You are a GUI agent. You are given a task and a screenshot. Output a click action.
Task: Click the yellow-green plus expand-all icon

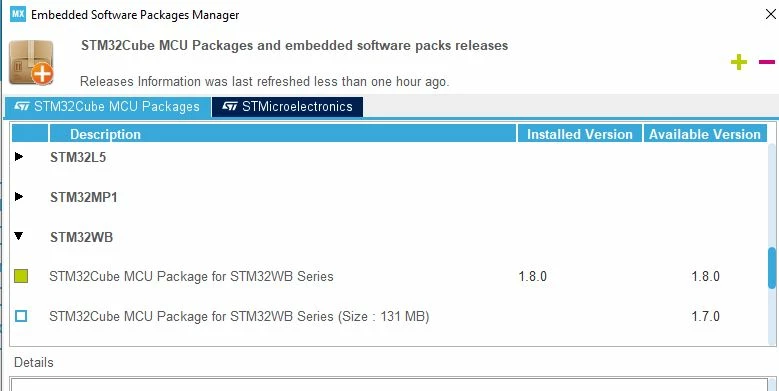[739, 62]
